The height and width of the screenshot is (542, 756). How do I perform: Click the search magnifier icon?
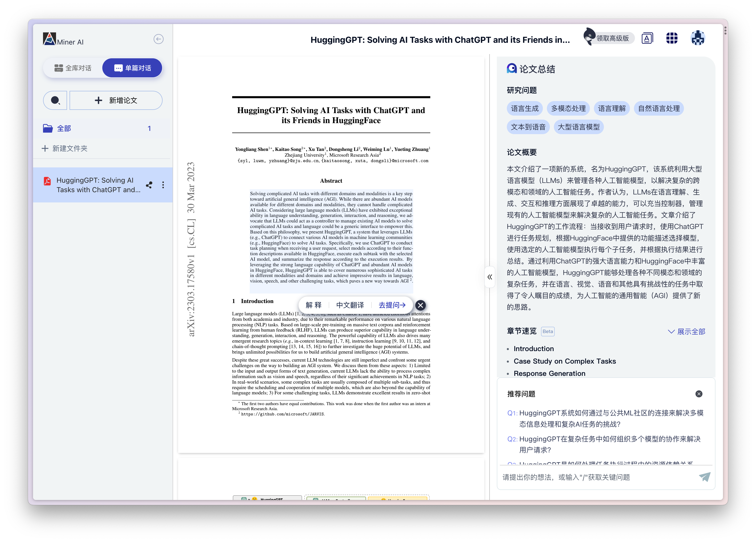(55, 100)
